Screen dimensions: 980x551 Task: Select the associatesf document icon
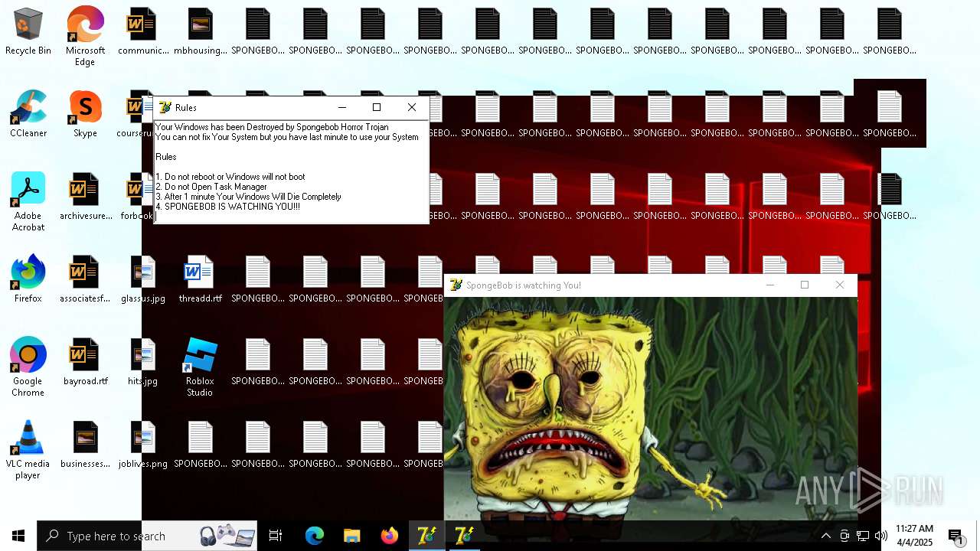coord(85,280)
